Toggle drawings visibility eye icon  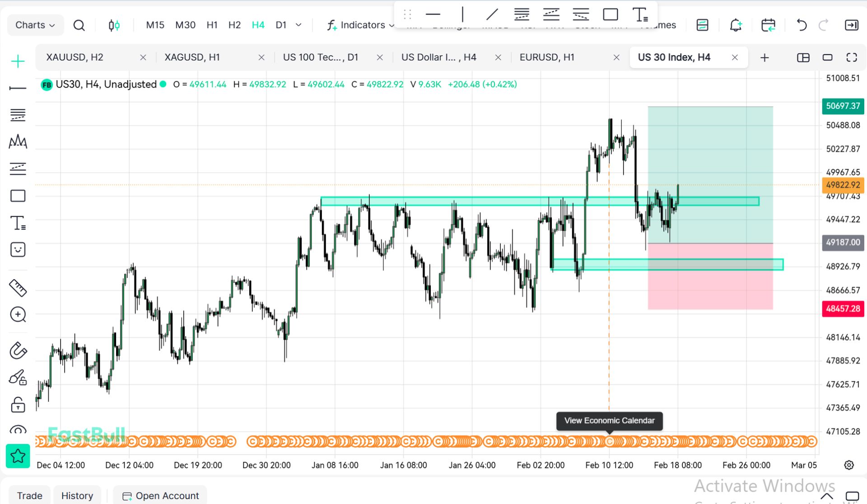click(x=18, y=430)
